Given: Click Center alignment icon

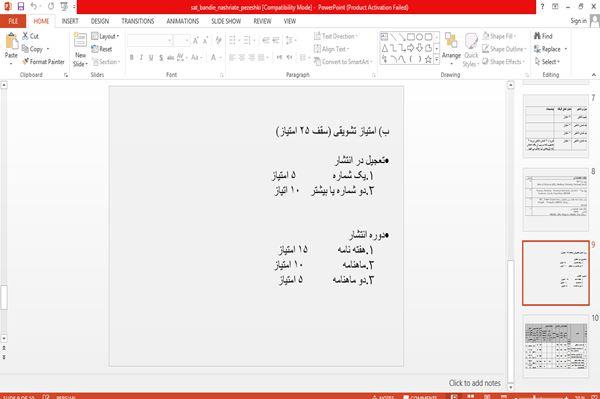Looking at the screenshot, I should coord(242,57).
